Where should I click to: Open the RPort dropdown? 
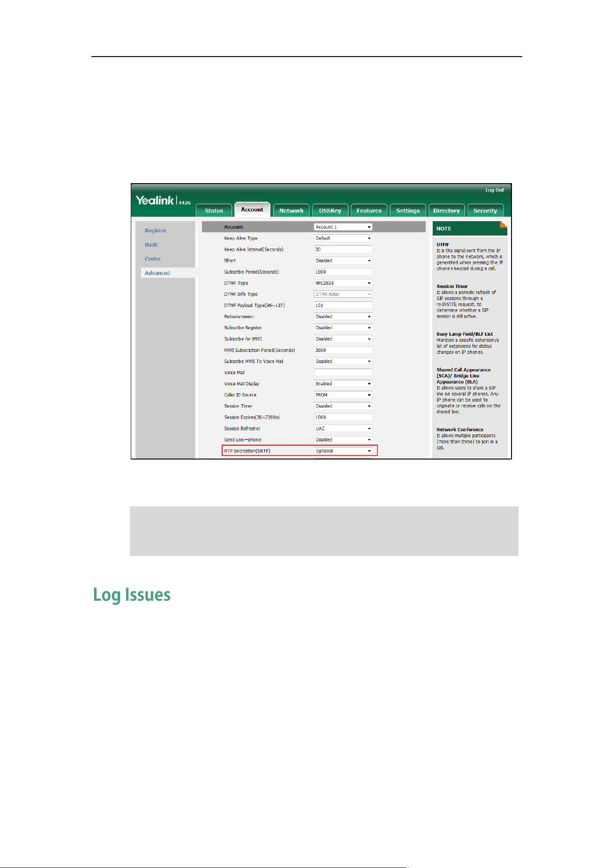(x=343, y=261)
